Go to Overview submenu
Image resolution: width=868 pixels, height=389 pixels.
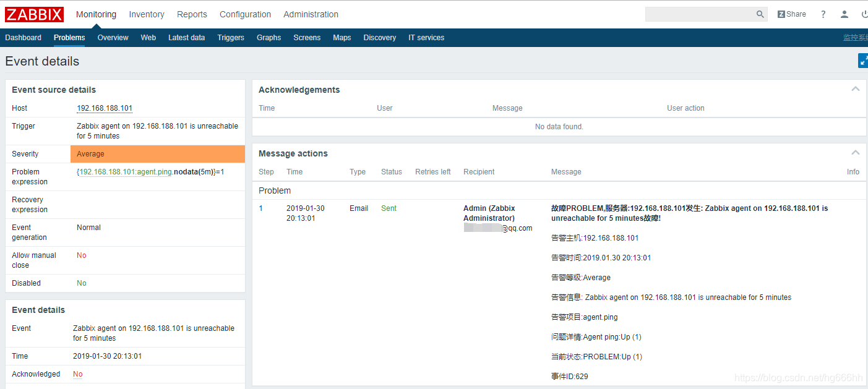click(113, 38)
